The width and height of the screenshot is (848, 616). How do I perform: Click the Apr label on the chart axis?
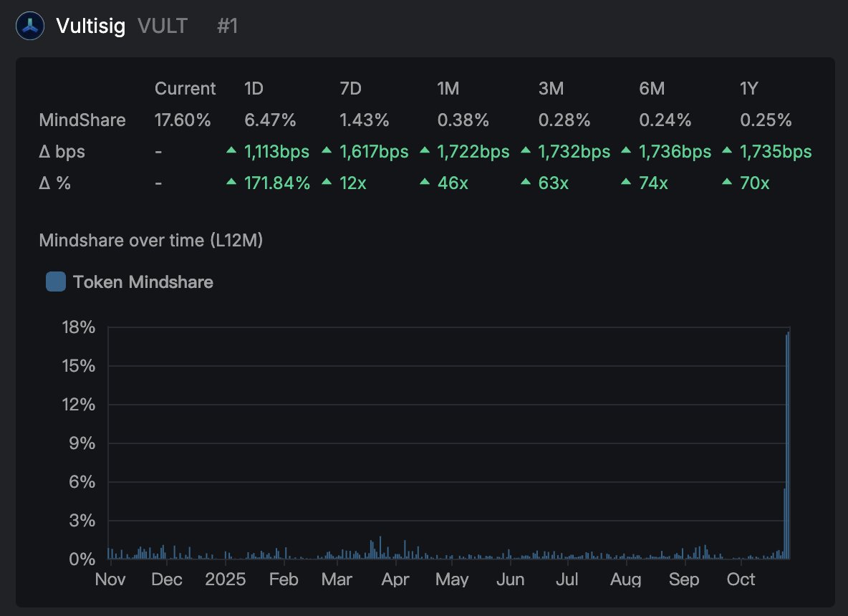[395, 579]
